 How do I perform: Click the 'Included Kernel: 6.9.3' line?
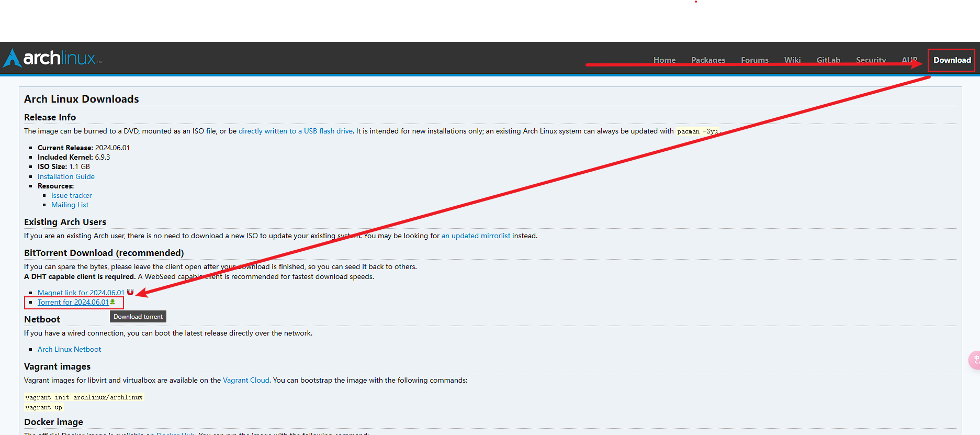[x=74, y=157]
